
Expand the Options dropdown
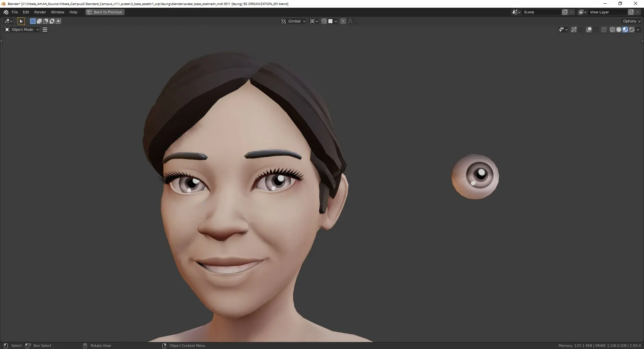tap(632, 21)
